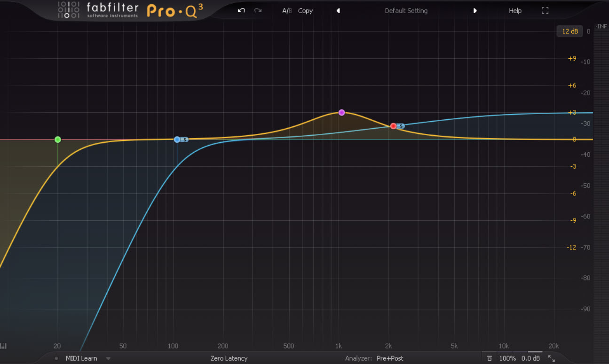The image size is (609, 364).
Task: Click the -12 gain scale label
Action: tap(572, 248)
